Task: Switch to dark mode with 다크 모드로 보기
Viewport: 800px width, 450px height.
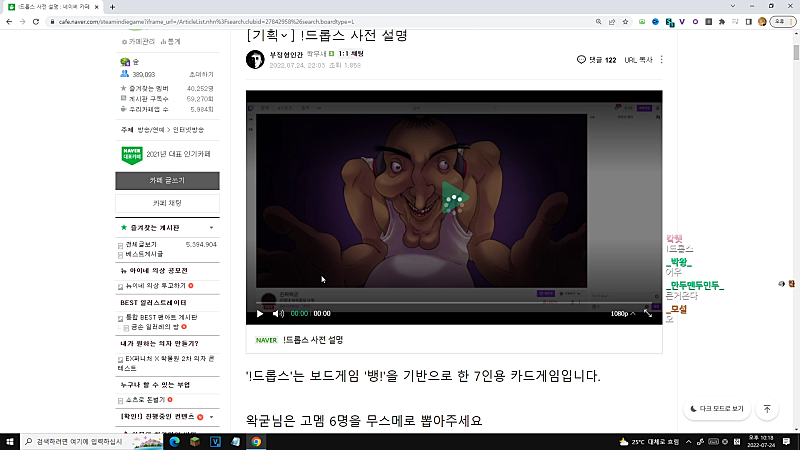Action: point(717,409)
